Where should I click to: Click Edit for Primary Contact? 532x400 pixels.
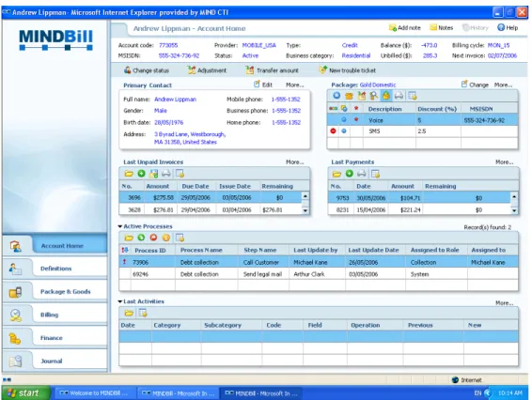click(263, 85)
